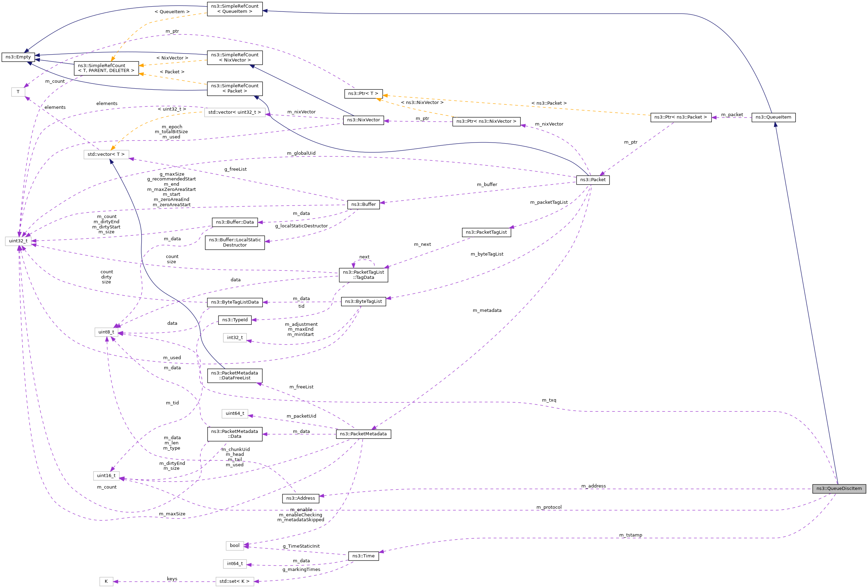Click the uint64_t type node
Viewport: 868px width, 588px height.
[x=235, y=414]
